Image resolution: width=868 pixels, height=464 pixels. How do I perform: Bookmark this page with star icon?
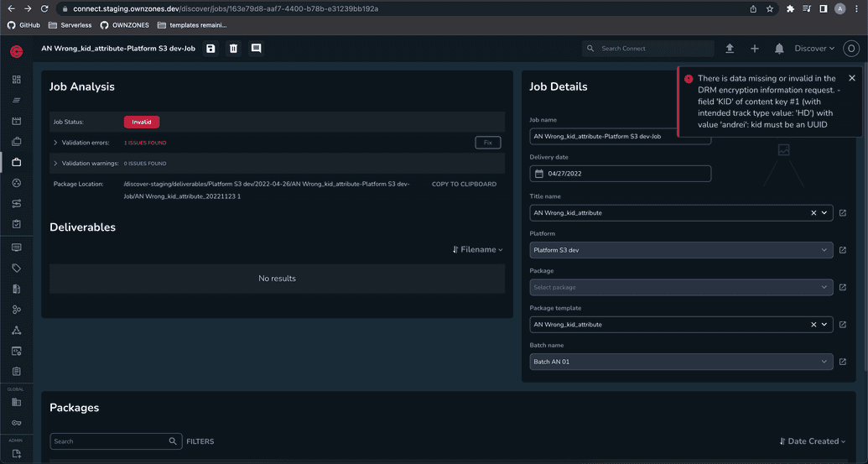click(x=770, y=9)
